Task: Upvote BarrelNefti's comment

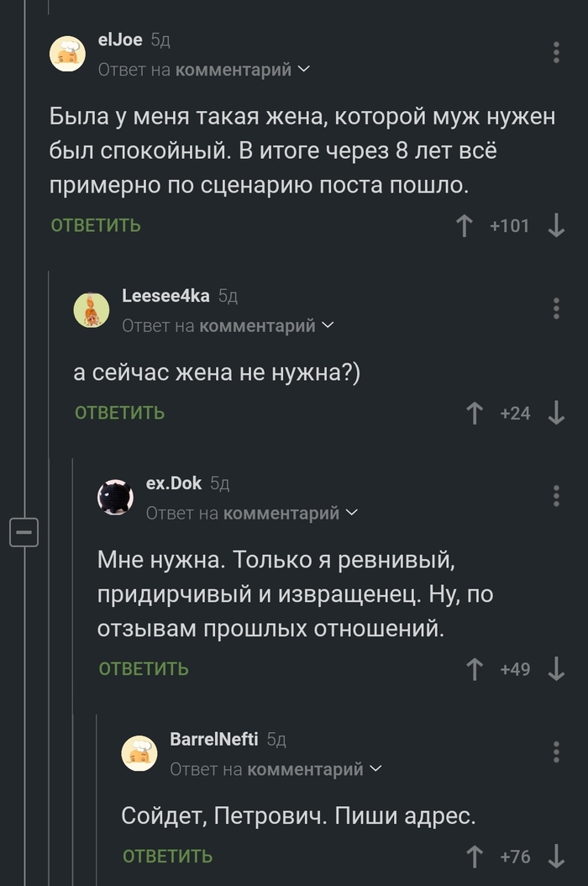Action: pos(475,857)
